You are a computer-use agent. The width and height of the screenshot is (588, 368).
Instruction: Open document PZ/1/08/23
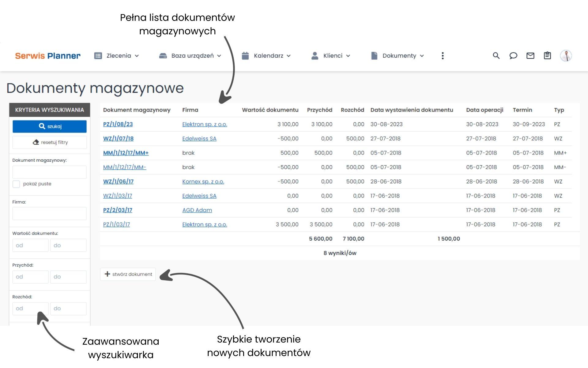[x=118, y=124]
